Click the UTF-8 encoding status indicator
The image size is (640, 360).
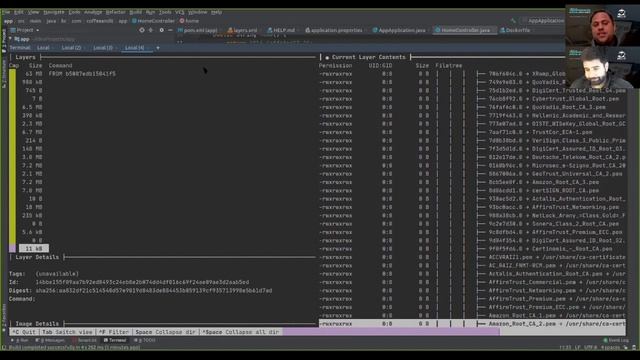click(591, 348)
